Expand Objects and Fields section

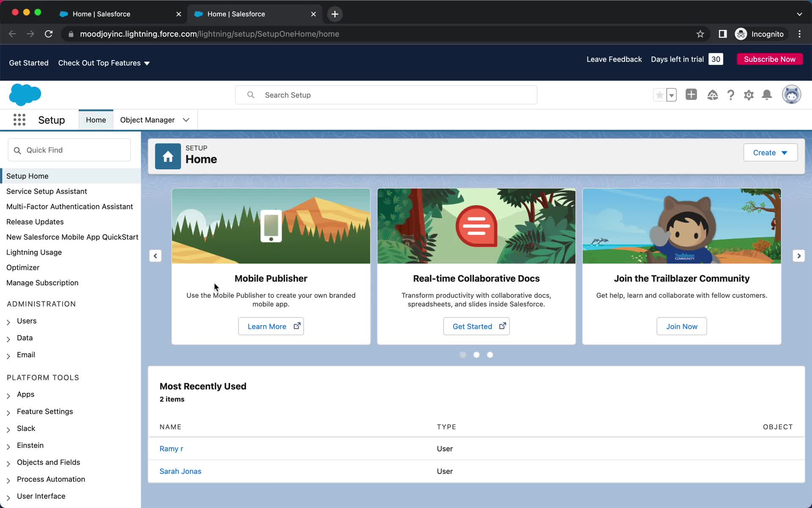click(x=8, y=464)
